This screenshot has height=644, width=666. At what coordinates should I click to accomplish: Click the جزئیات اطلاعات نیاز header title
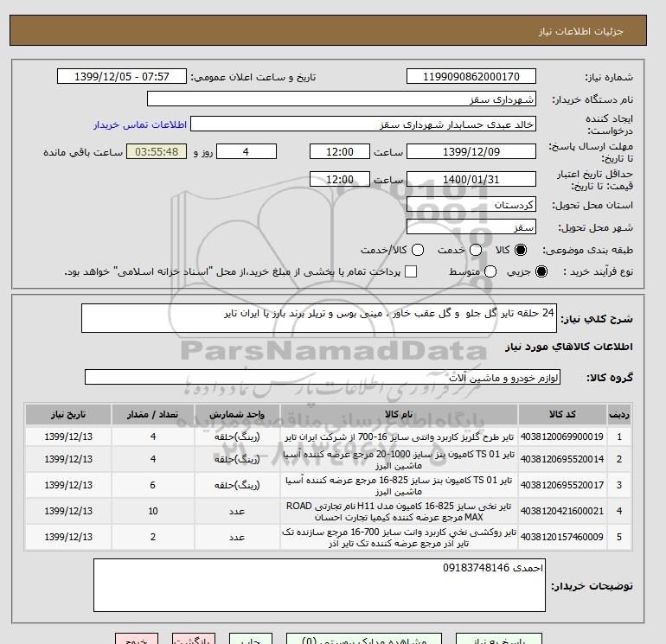[x=580, y=31]
